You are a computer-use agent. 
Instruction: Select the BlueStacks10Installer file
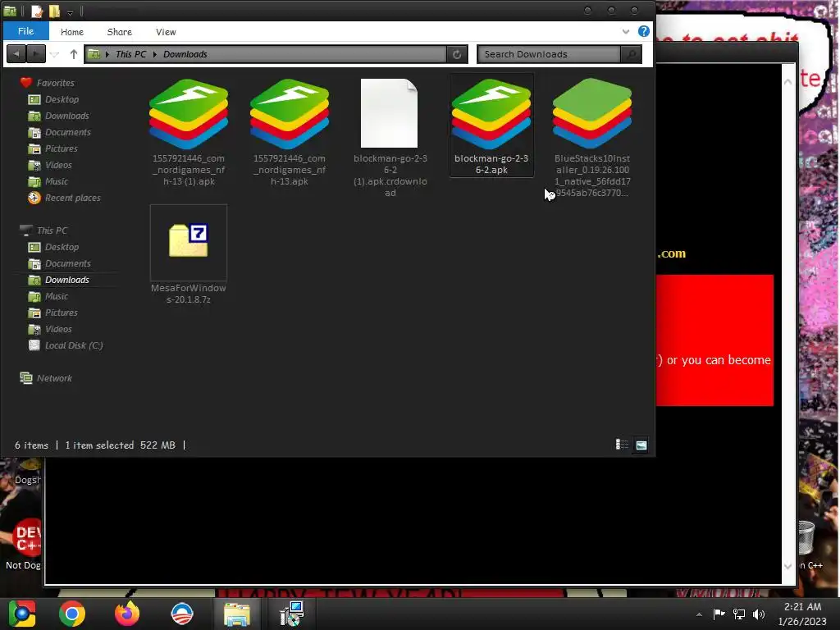click(592, 137)
